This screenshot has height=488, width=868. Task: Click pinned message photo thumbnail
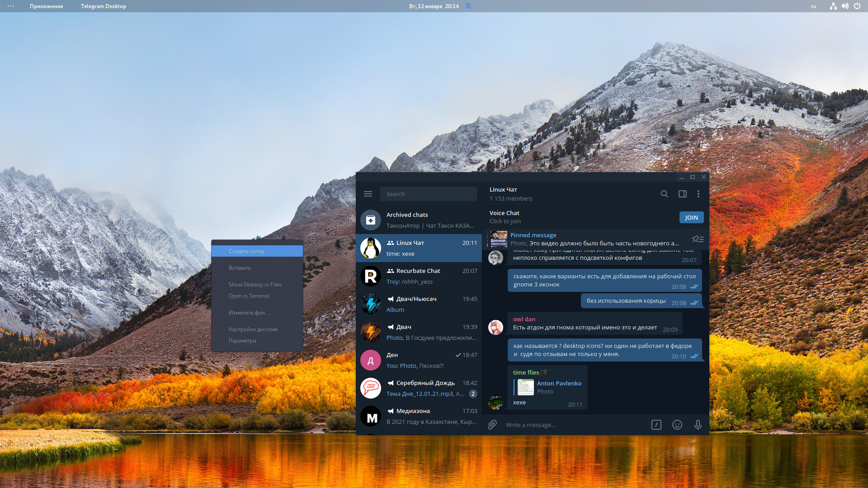(499, 239)
